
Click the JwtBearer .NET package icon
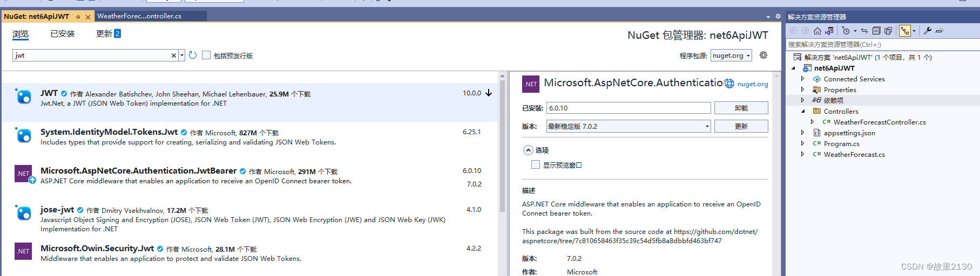pyautogui.click(x=23, y=174)
